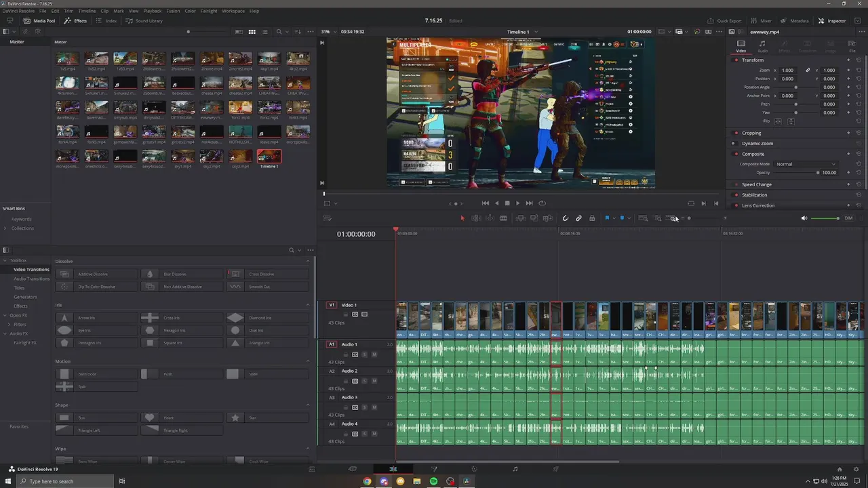Screen dimensions: 868x488
Task: Click the Replace Clip toolbar icon
Action: (547, 218)
